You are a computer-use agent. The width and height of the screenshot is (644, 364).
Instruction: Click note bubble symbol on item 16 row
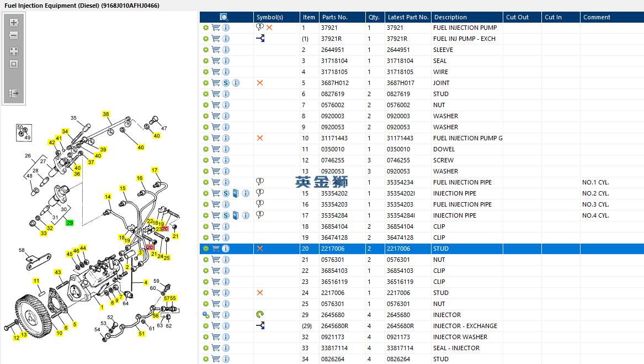[260, 204]
